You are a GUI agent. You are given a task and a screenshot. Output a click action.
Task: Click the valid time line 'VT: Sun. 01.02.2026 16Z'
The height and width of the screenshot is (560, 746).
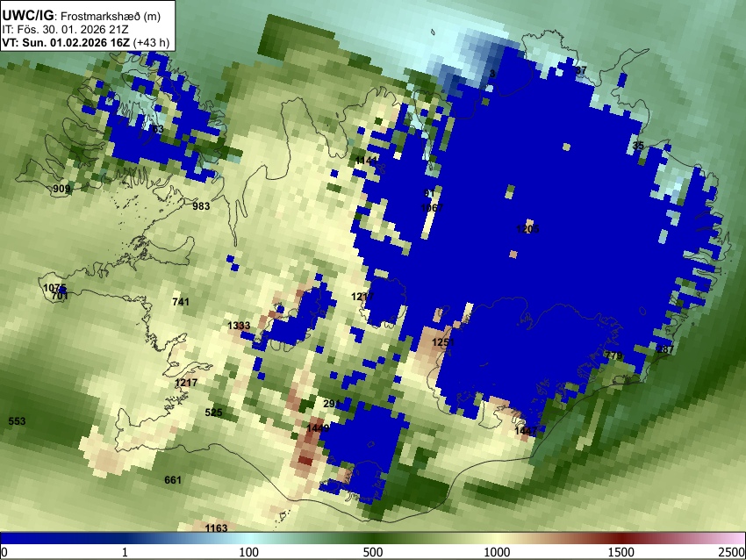click(x=66, y=42)
